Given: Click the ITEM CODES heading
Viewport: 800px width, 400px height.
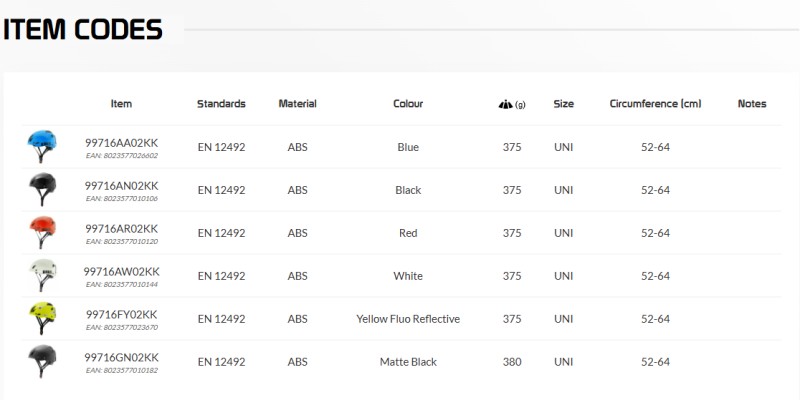Looking at the screenshot, I should click(83, 30).
